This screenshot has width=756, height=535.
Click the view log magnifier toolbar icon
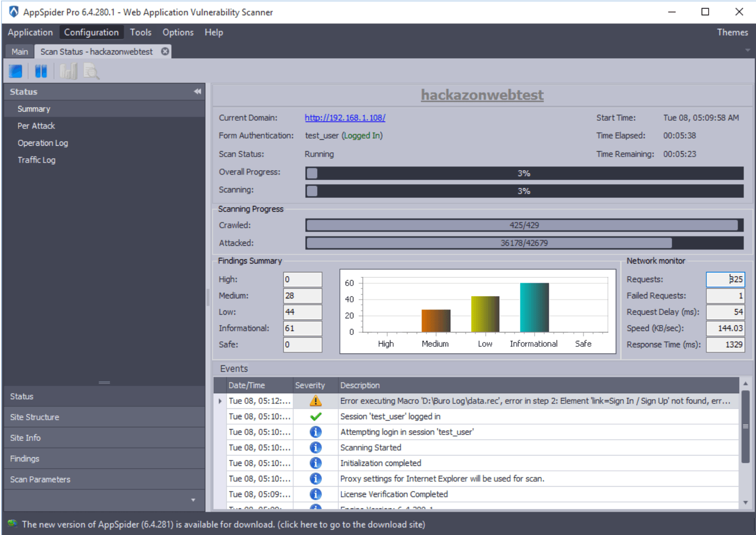(x=92, y=71)
